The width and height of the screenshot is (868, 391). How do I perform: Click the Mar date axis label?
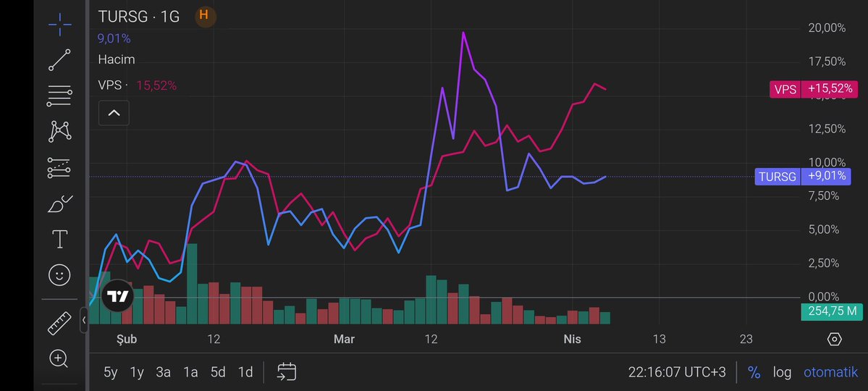click(344, 340)
